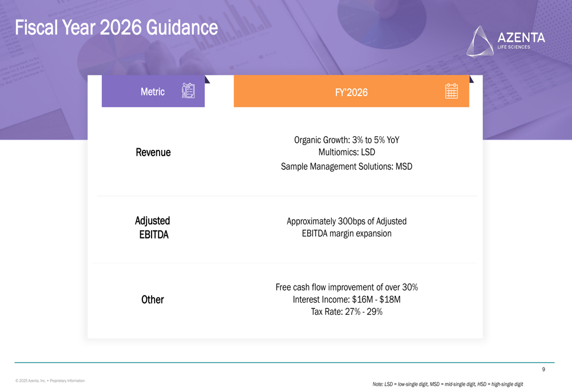The height and width of the screenshot is (392, 572).
Task: Click the Multiomics: LSD text
Action: (346, 152)
